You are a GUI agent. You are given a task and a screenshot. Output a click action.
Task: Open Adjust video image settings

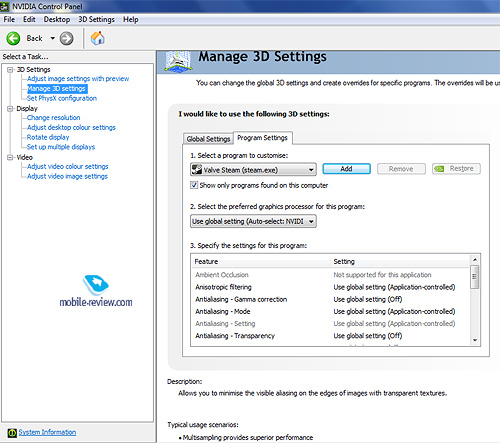[67, 176]
